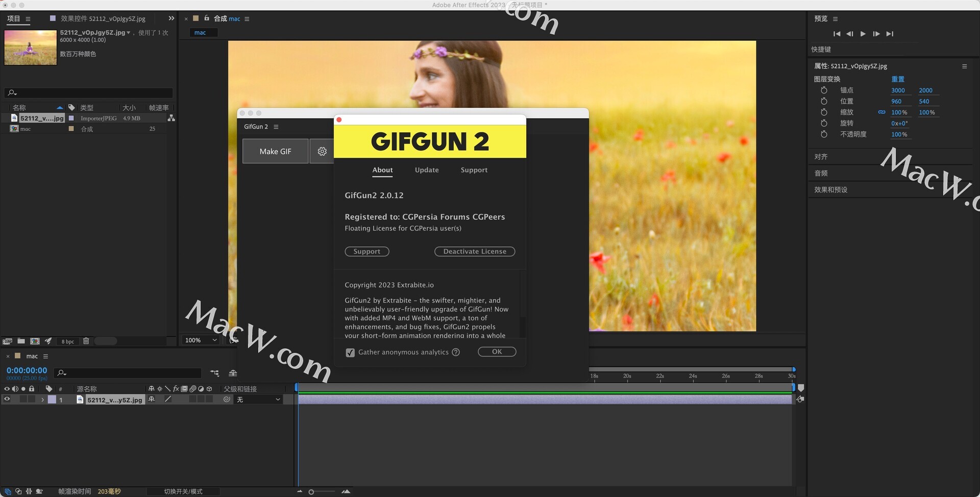Toggle the motion blur box for layer 1
980x497 pixels.
(x=192, y=399)
